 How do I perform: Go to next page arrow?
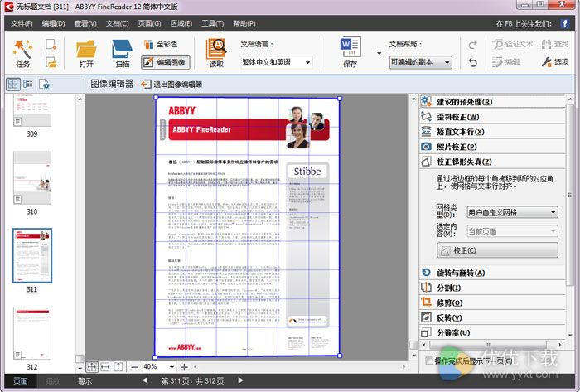[x=241, y=380]
